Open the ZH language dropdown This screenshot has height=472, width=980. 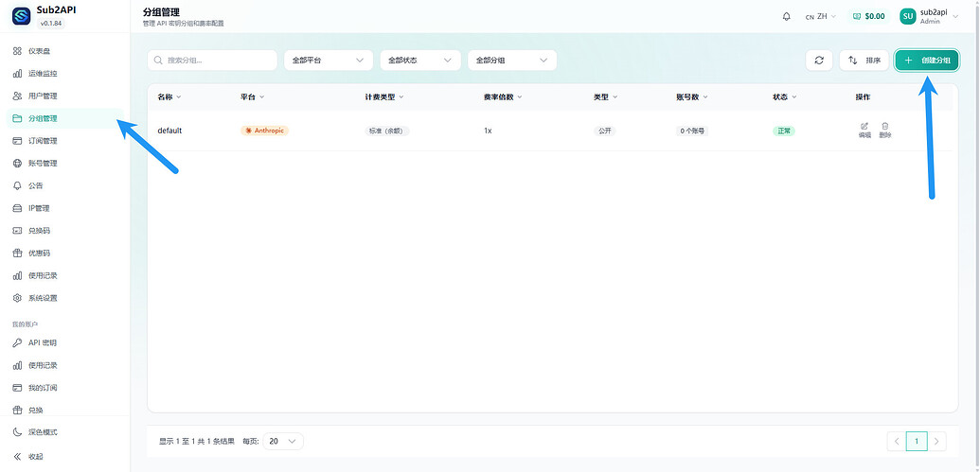click(x=821, y=16)
